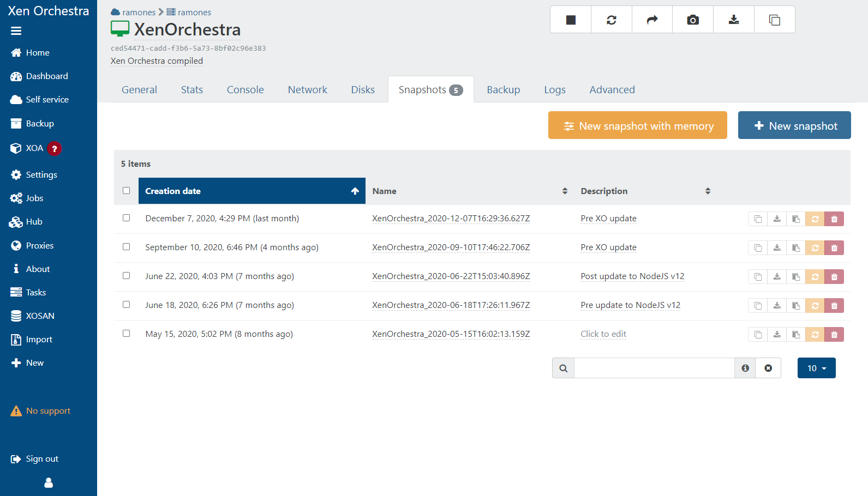
Task: Open Settings in the sidebar
Action: tap(34, 175)
